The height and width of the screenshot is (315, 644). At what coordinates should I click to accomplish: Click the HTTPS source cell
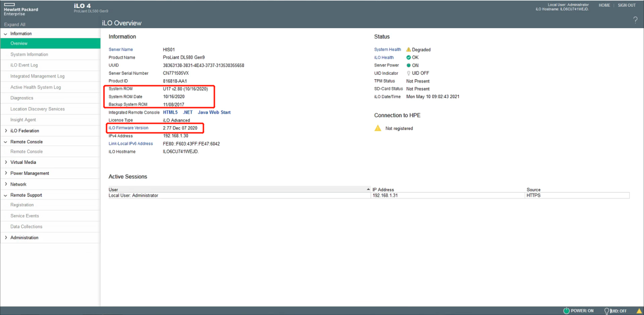(x=533, y=196)
